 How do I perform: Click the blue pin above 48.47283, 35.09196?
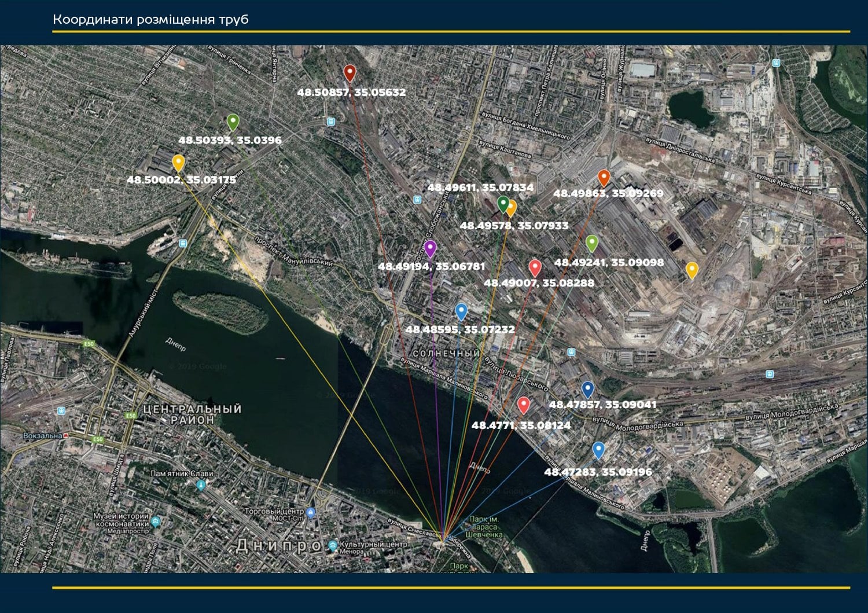point(598,450)
